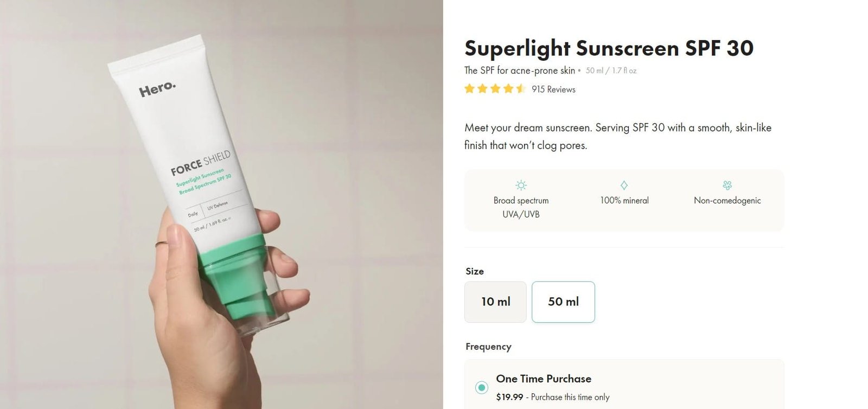The width and height of the screenshot is (868, 409).
Task: Click the Superlight Sunscreen SPF 30 title
Action: (609, 48)
